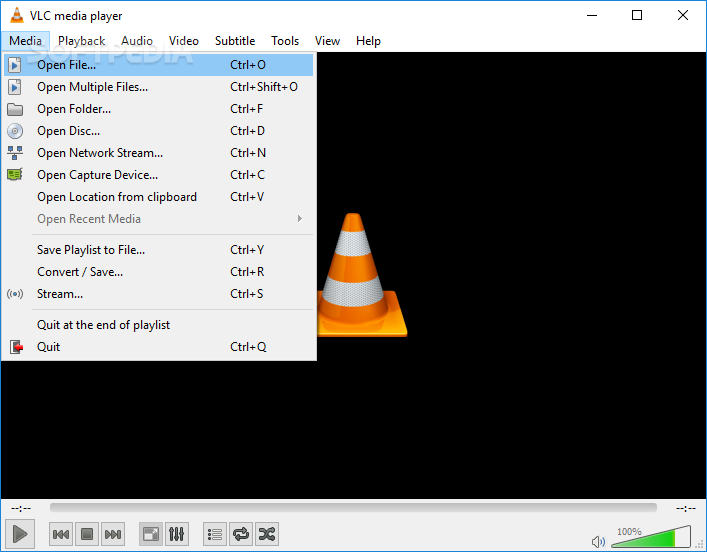Choose Open File... from Media menu
Screen dimensions: 707x552
159,65
